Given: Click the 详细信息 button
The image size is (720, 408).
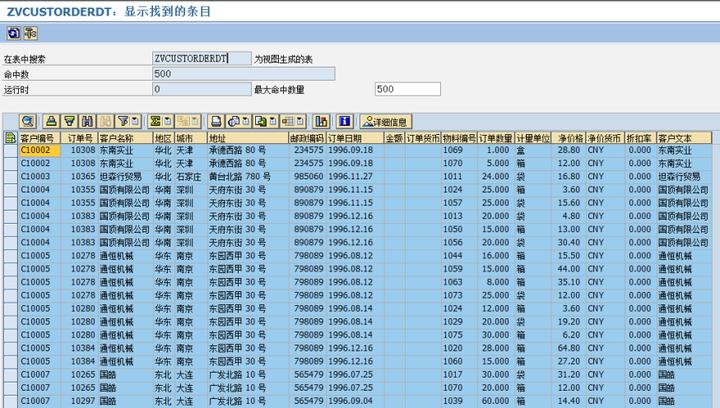Looking at the screenshot, I should (386, 122).
